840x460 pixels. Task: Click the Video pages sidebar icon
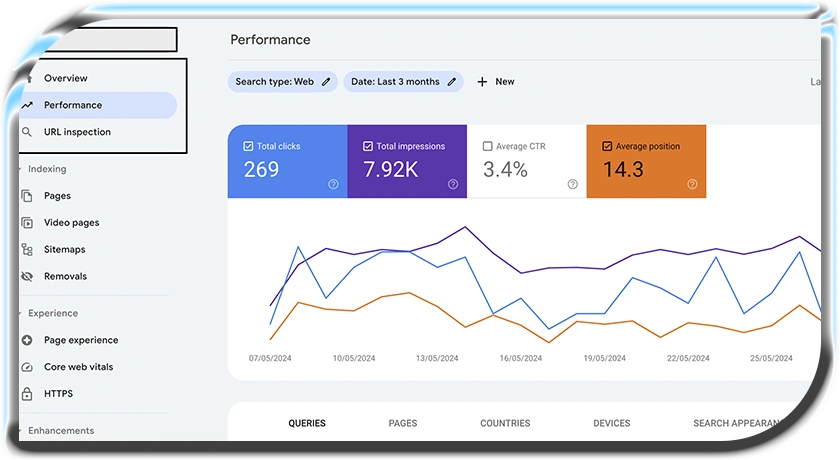click(27, 223)
